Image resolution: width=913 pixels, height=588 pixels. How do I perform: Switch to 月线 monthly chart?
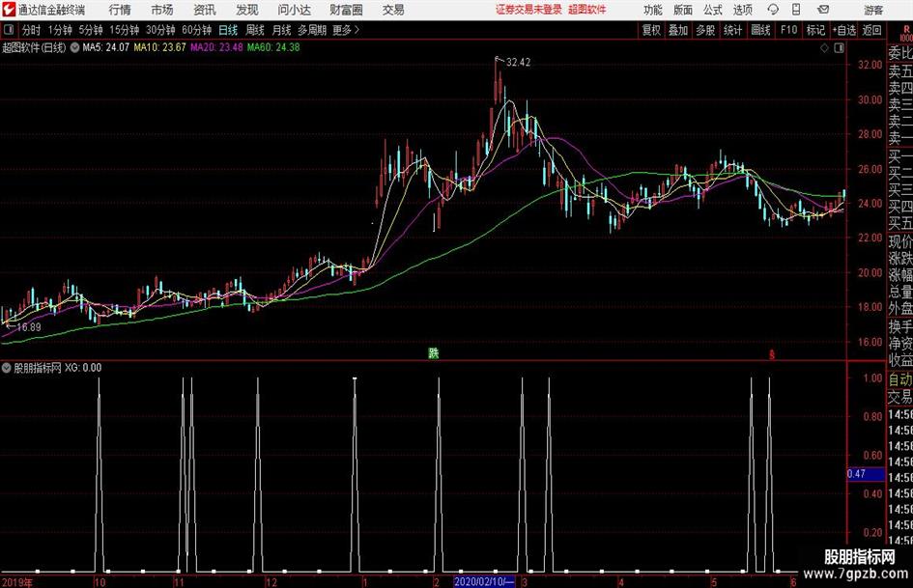(x=282, y=30)
